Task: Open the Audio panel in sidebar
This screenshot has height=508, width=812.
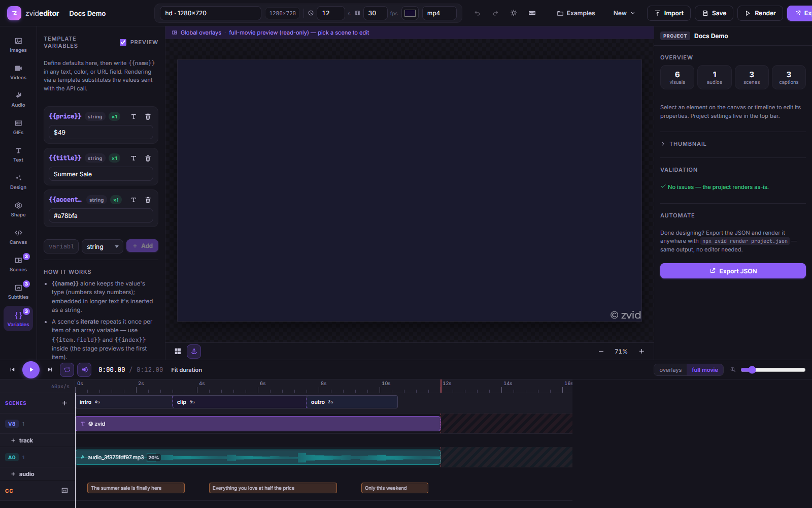Action: (18, 100)
